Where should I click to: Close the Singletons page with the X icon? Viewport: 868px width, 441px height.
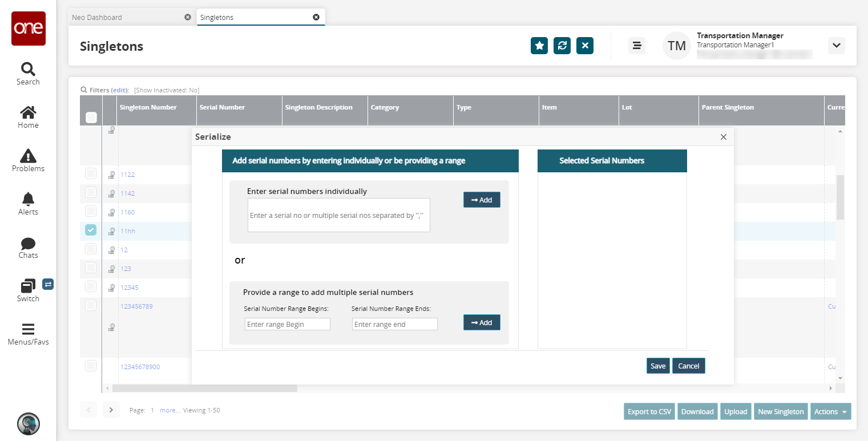tap(585, 46)
